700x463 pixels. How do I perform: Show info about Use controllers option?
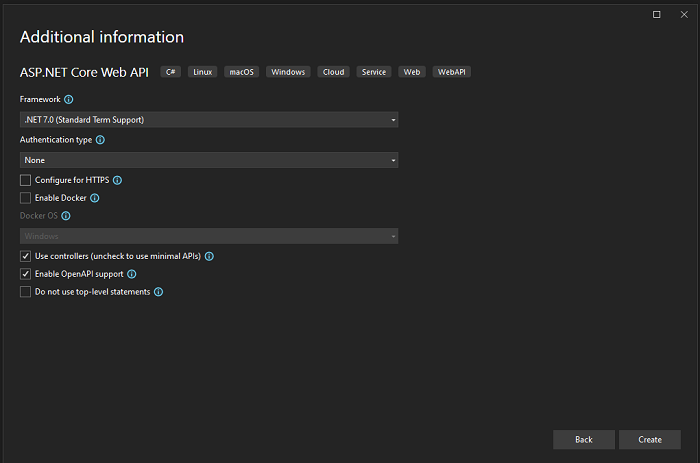209,256
